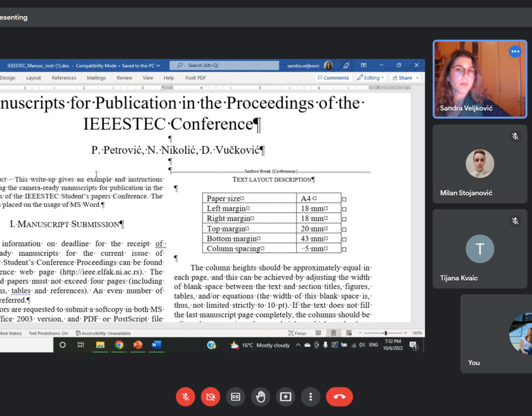
Task: Unmute your microphone in the call
Action: [x=185, y=397]
